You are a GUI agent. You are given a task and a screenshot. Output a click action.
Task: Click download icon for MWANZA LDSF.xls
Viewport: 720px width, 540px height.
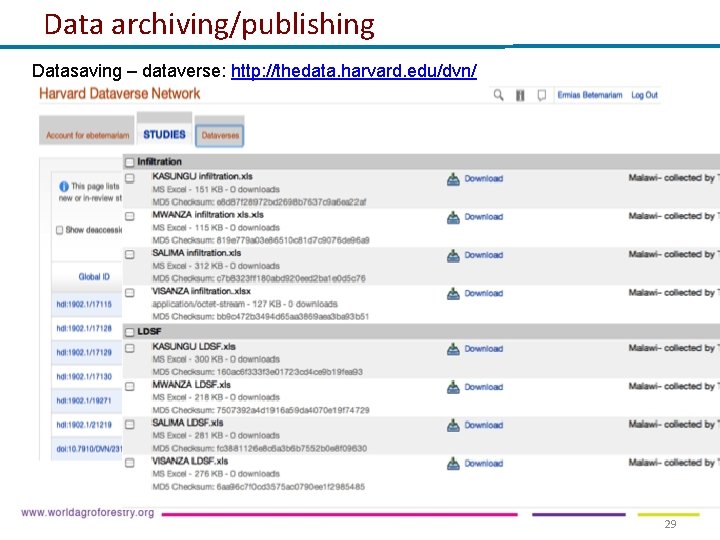[x=453, y=387]
